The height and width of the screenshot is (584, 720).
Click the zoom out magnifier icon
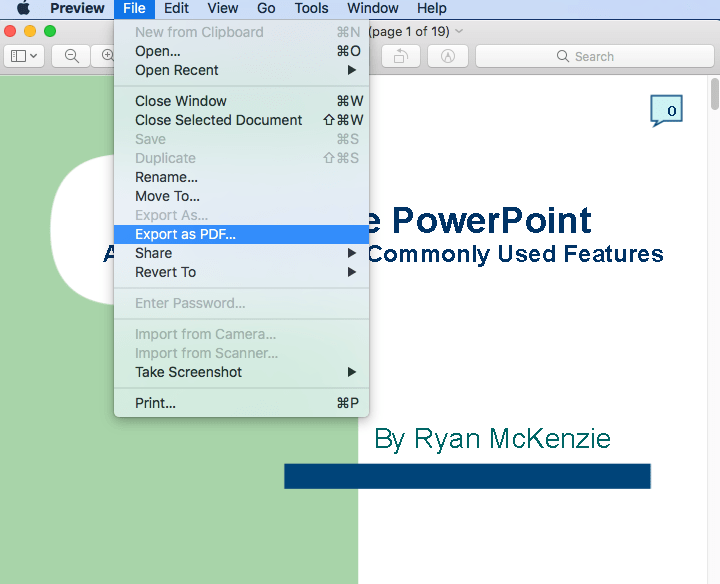[x=72, y=56]
